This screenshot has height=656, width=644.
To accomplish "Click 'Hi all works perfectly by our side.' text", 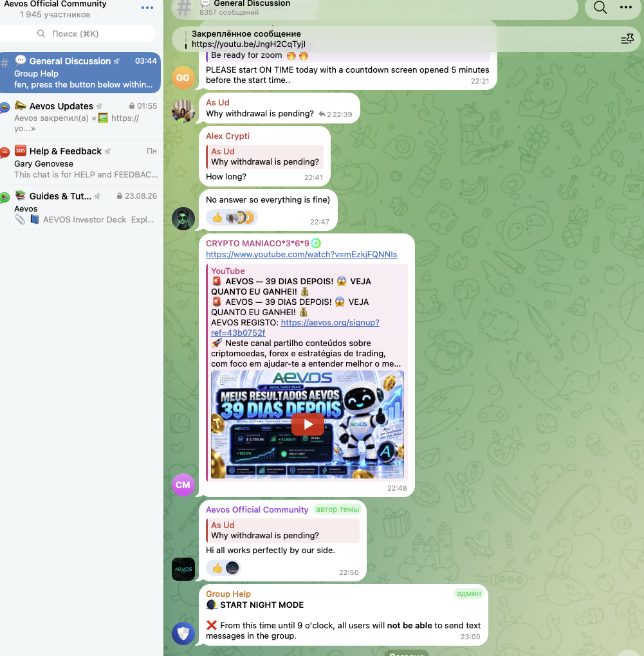I will pyautogui.click(x=270, y=550).
